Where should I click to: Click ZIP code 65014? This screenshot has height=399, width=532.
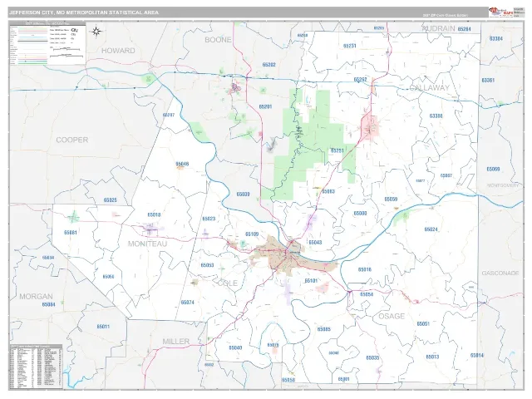click(x=476, y=356)
